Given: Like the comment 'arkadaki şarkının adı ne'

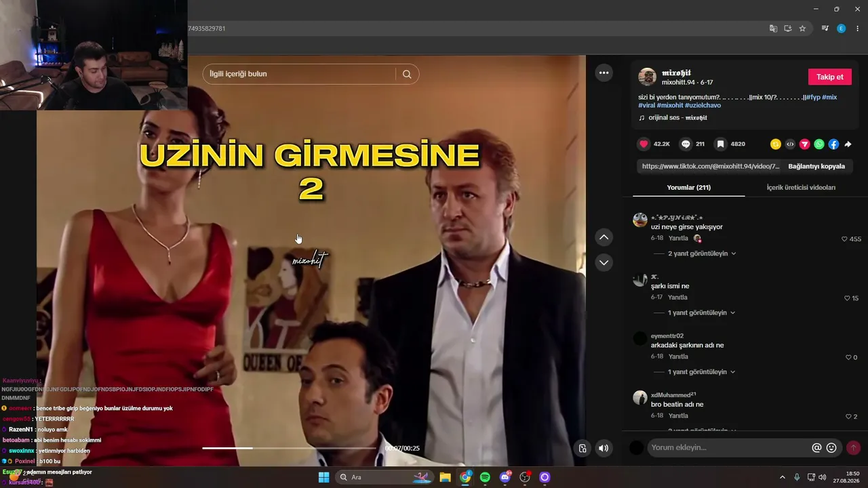Looking at the screenshot, I should [x=848, y=357].
